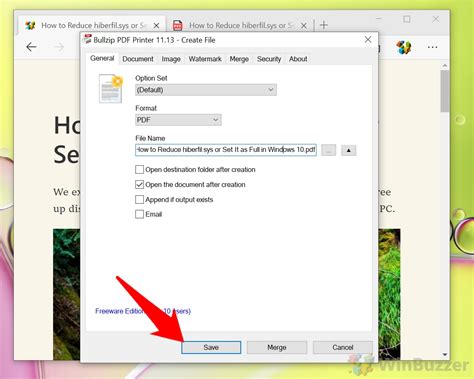474x379 pixels.
Task: Click the Bullzip printer icon in title bar
Action: pyautogui.click(x=87, y=39)
